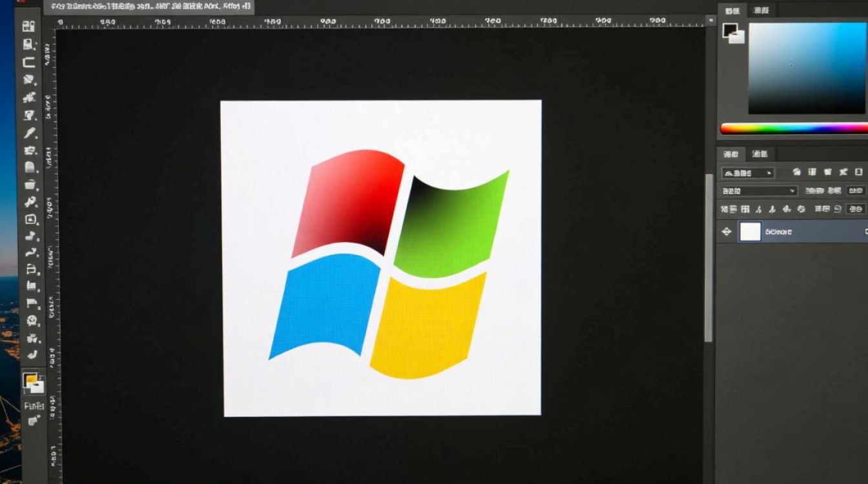The image size is (868, 484).
Task: Select the topmost tool in the left toolbar
Action: 29,26
